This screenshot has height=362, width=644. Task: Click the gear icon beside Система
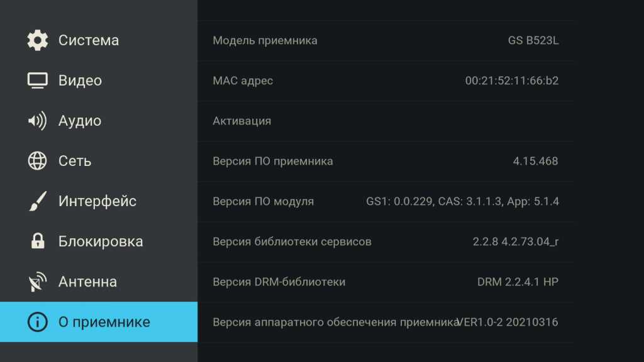point(38,40)
